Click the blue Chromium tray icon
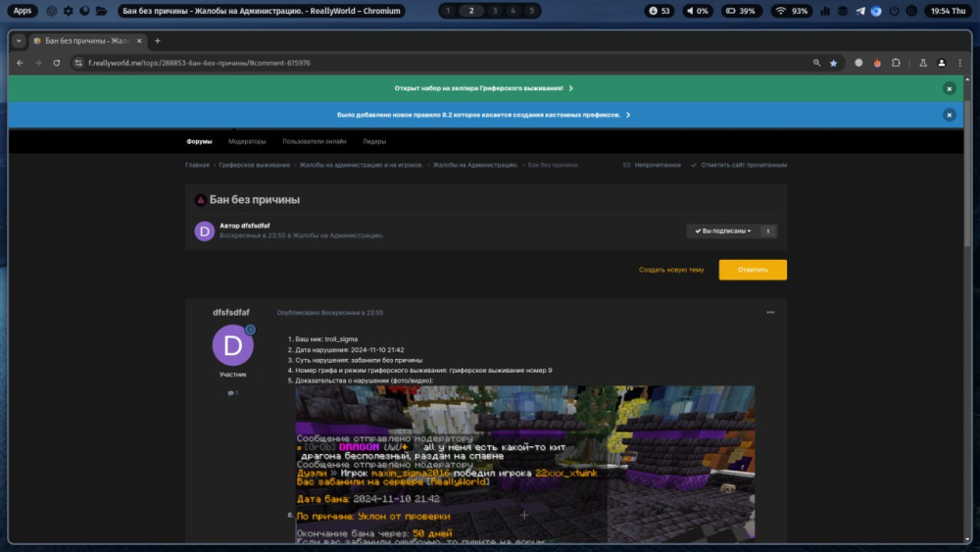This screenshot has width=980, height=552. pos(876,11)
